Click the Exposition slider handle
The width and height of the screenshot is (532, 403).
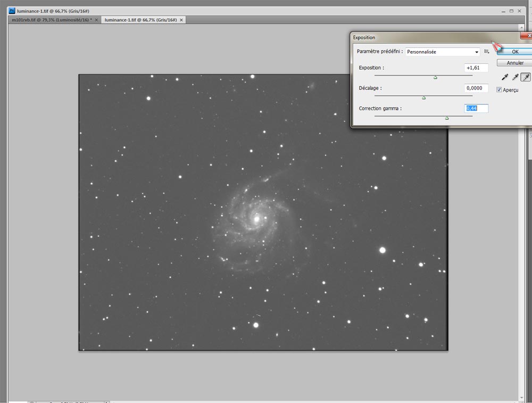click(435, 78)
